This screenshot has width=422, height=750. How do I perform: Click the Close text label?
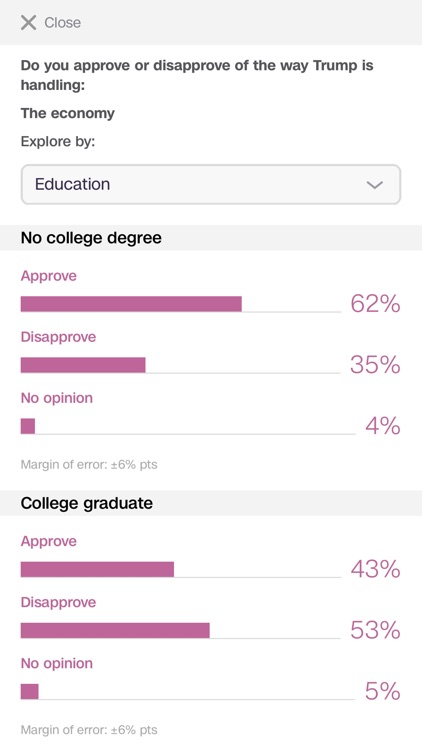click(x=62, y=22)
